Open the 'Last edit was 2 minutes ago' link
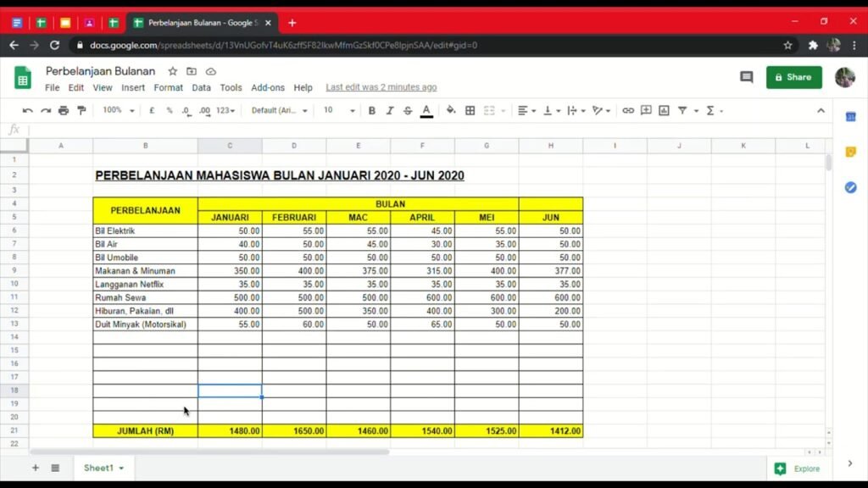868x488 pixels. point(381,87)
